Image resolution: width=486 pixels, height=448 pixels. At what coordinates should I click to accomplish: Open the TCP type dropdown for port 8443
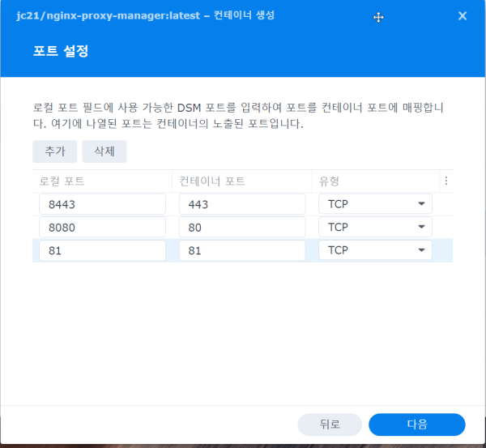click(x=375, y=204)
